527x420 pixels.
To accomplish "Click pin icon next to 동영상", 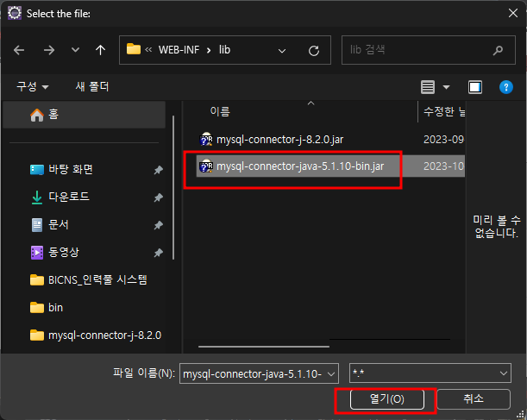I will click(x=159, y=253).
